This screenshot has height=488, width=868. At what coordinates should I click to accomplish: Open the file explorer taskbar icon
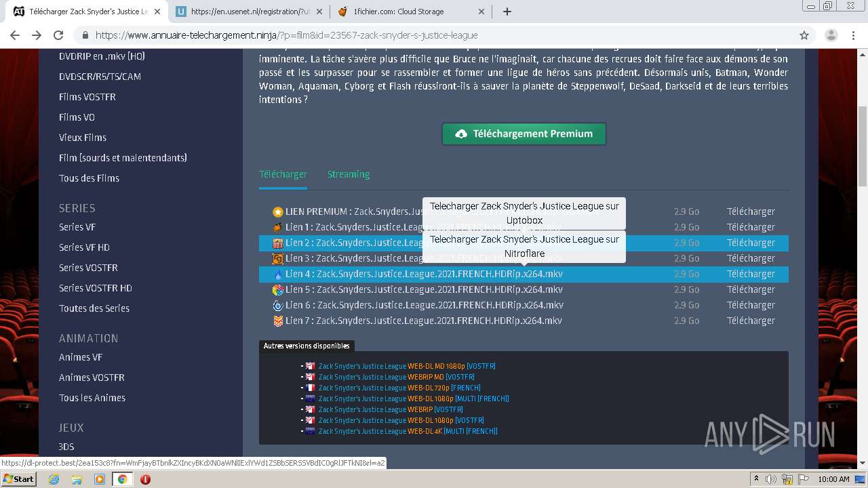[x=77, y=479]
